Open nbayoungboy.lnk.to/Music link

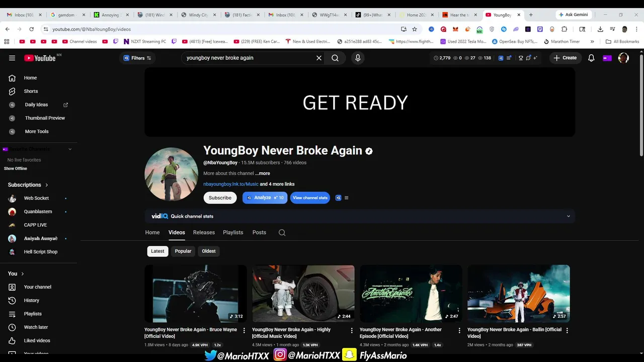point(231,184)
